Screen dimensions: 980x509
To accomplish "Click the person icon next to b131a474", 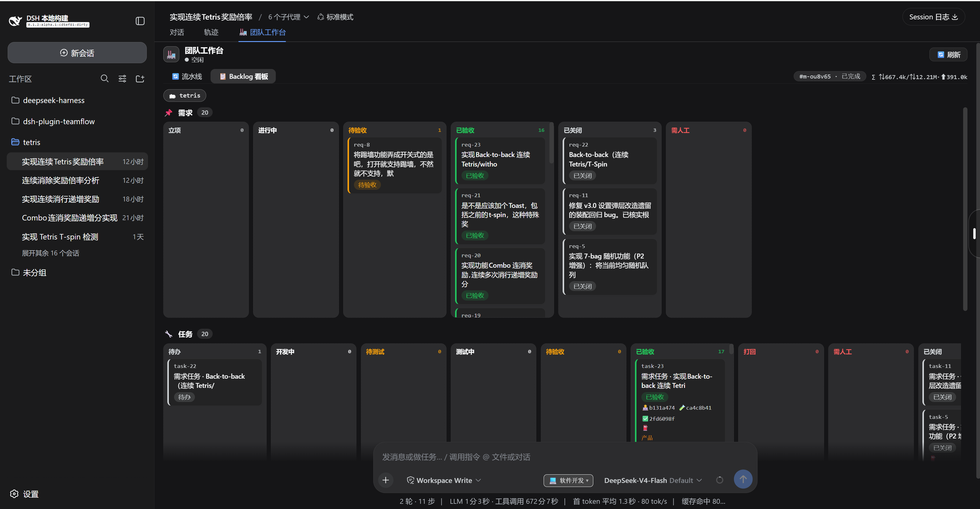I will coord(645,408).
